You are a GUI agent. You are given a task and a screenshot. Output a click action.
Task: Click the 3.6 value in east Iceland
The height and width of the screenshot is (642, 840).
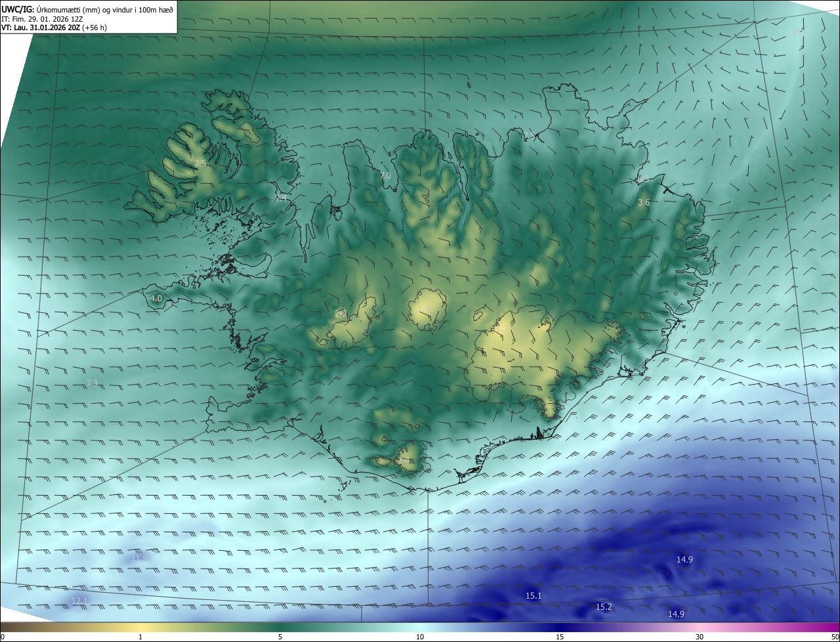pyautogui.click(x=644, y=203)
